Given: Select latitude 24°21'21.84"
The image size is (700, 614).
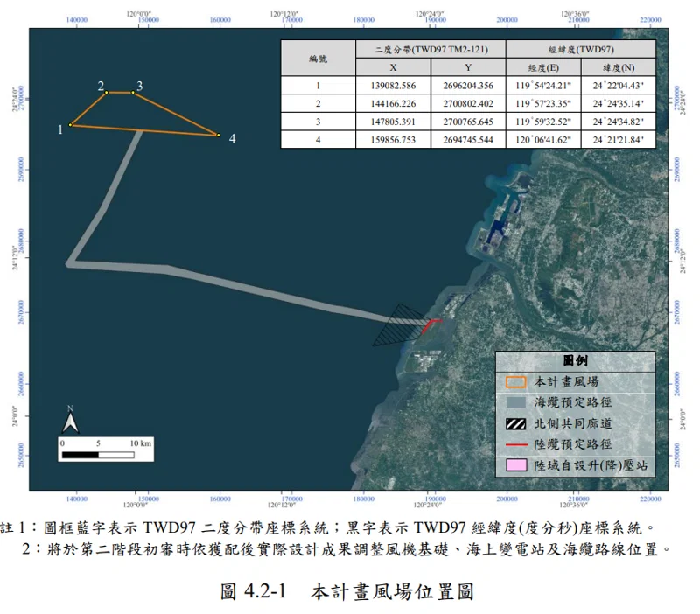Looking at the screenshot, I should [619, 140].
